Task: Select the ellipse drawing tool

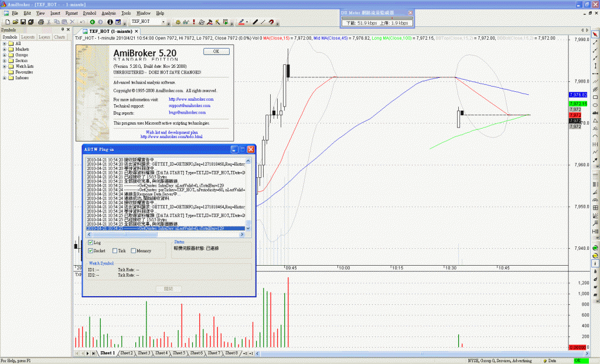Action: [595, 105]
